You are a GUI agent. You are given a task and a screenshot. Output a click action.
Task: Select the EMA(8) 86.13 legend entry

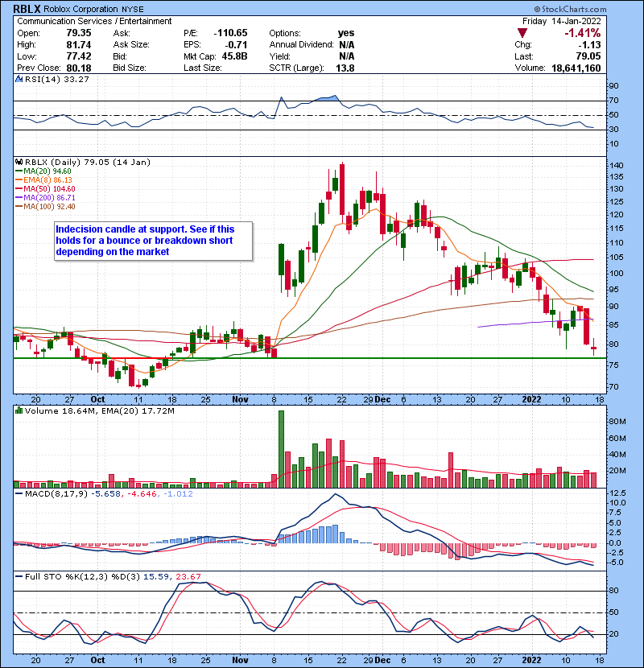coord(44,179)
